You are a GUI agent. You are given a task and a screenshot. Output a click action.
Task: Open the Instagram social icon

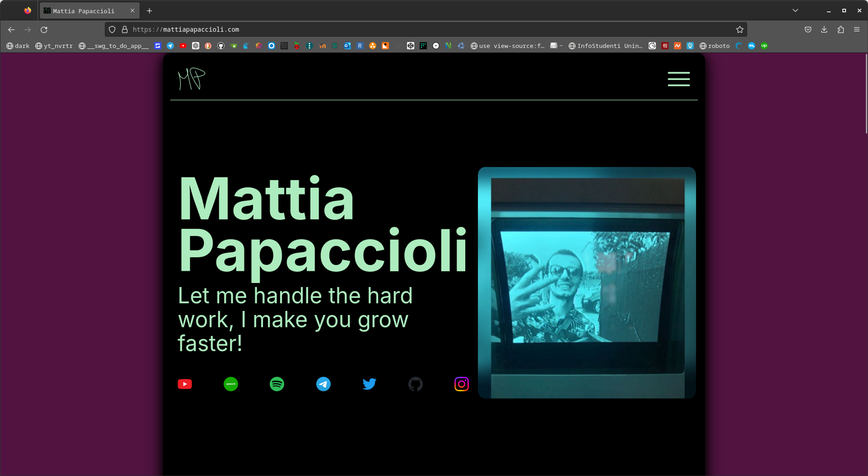462,384
